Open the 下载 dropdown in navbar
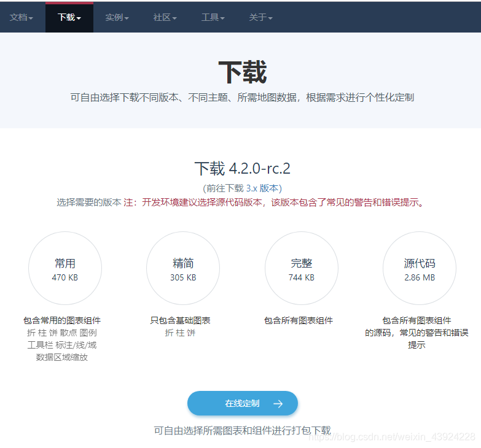The height and width of the screenshot is (448, 481). (x=69, y=17)
